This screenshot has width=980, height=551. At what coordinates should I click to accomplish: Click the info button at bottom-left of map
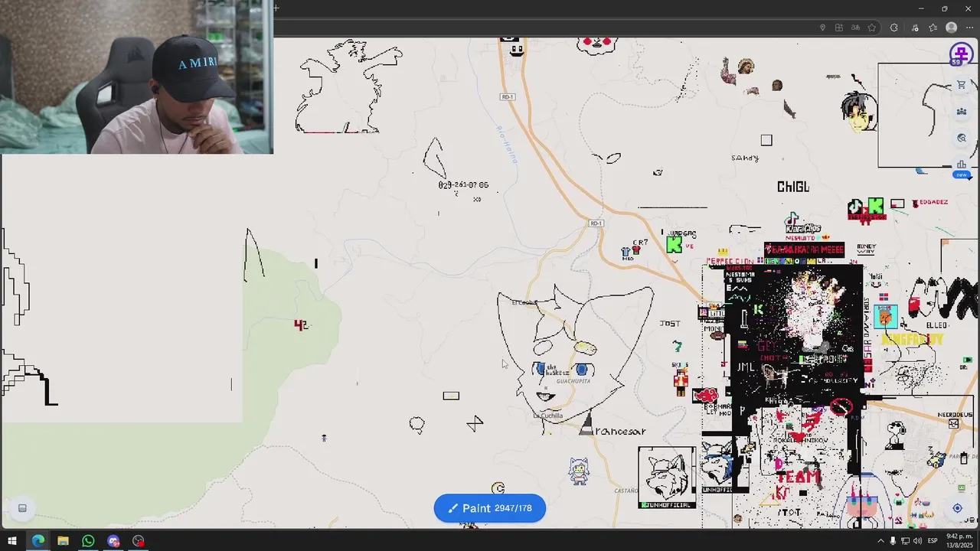[22, 508]
